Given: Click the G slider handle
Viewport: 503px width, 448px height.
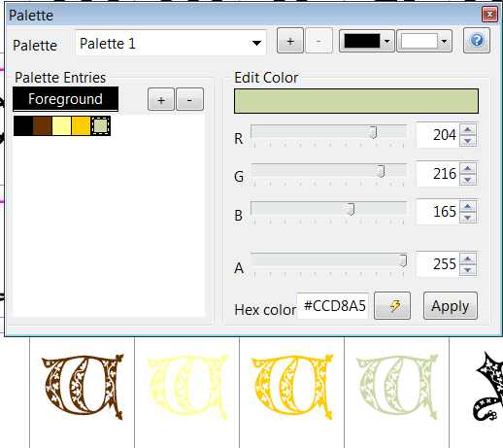Looking at the screenshot, I should tap(381, 171).
